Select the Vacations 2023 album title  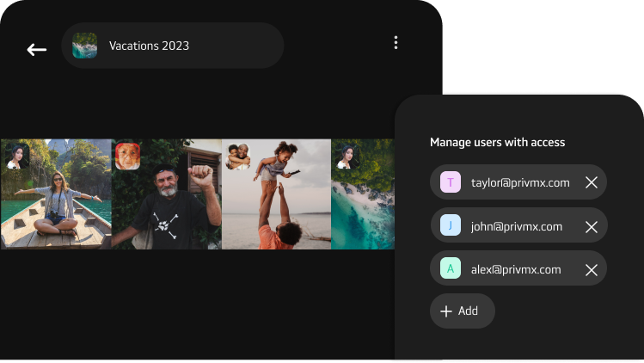(x=149, y=46)
